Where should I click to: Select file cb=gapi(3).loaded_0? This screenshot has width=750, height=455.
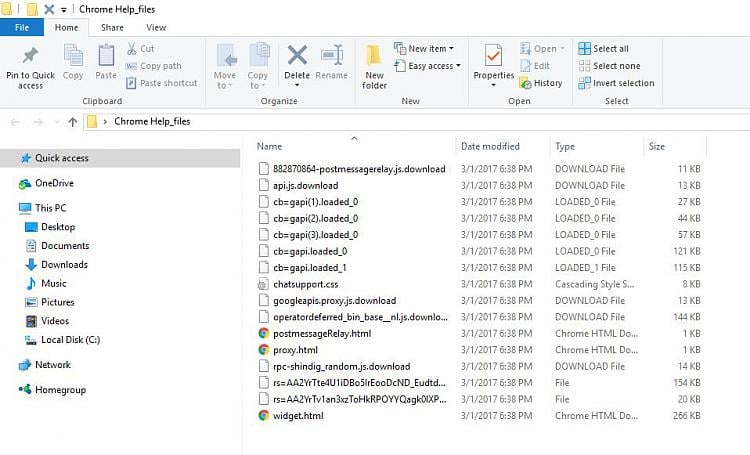[316, 235]
